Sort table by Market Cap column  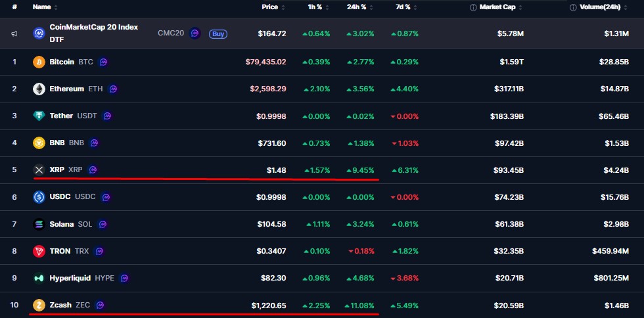(x=500, y=7)
